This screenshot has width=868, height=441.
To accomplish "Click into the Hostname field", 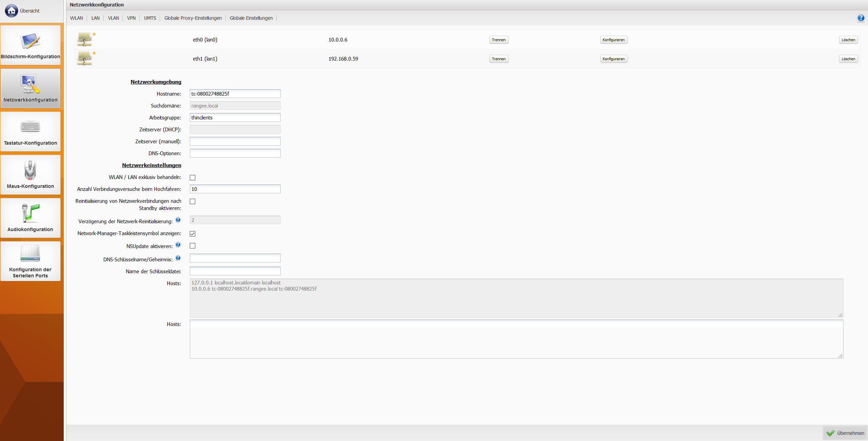I will tap(235, 94).
